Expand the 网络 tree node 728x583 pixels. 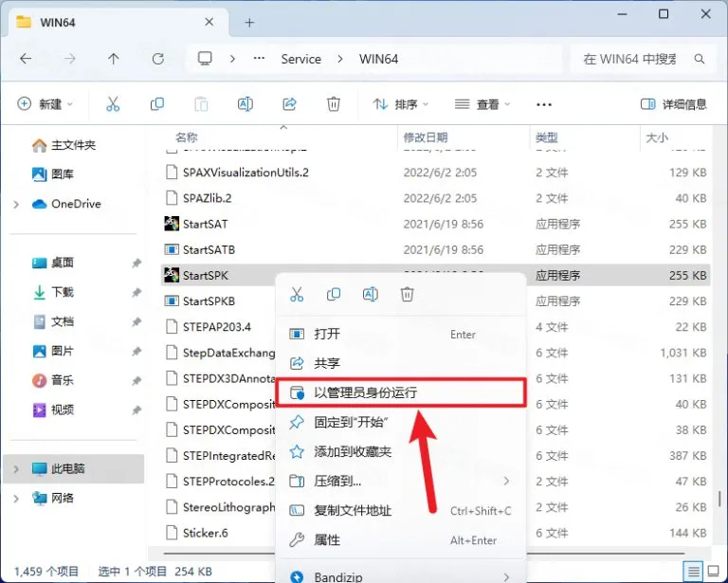16,499
